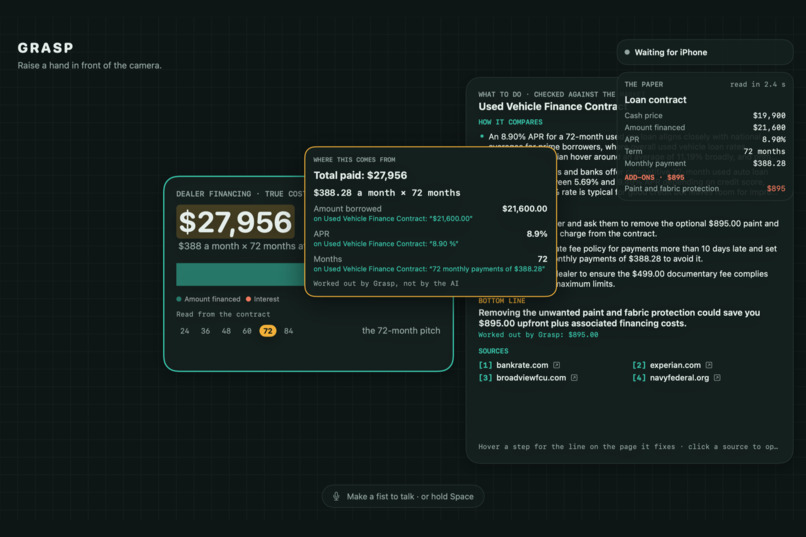
Task: Open the bankrate.com source link
Action: point(522,365)
